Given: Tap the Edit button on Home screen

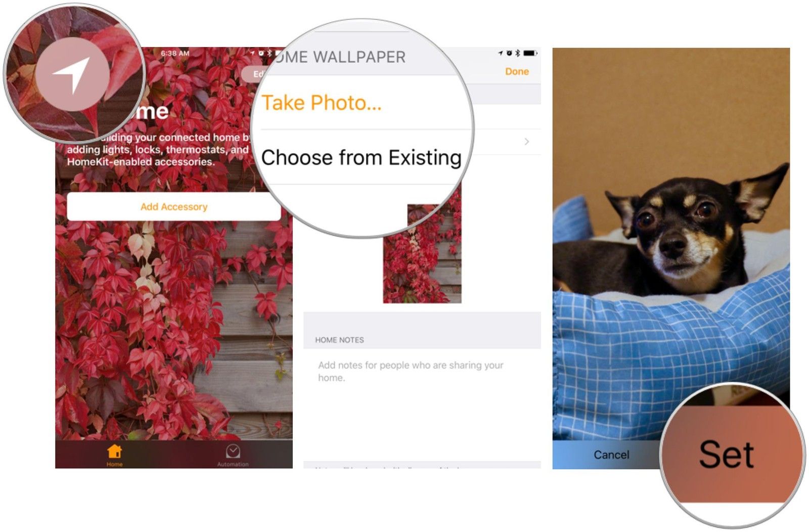Looking at the screenshot, I should 258,74.
